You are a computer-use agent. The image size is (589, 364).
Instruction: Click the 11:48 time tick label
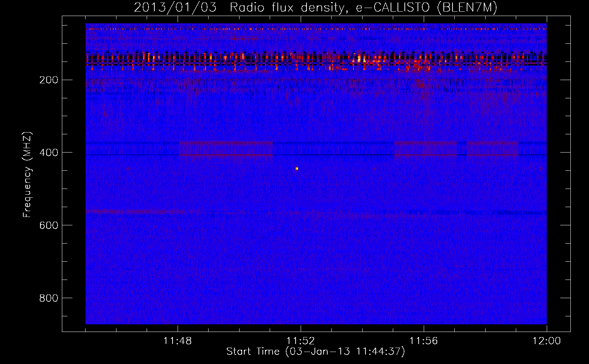coord(178,341)
